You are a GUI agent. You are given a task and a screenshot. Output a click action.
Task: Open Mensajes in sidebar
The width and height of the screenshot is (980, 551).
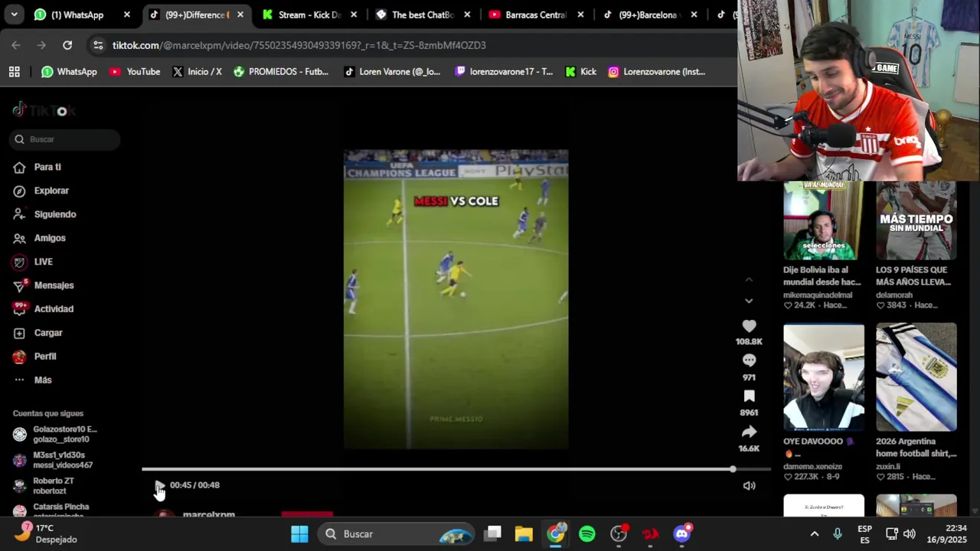click(54, 285)
